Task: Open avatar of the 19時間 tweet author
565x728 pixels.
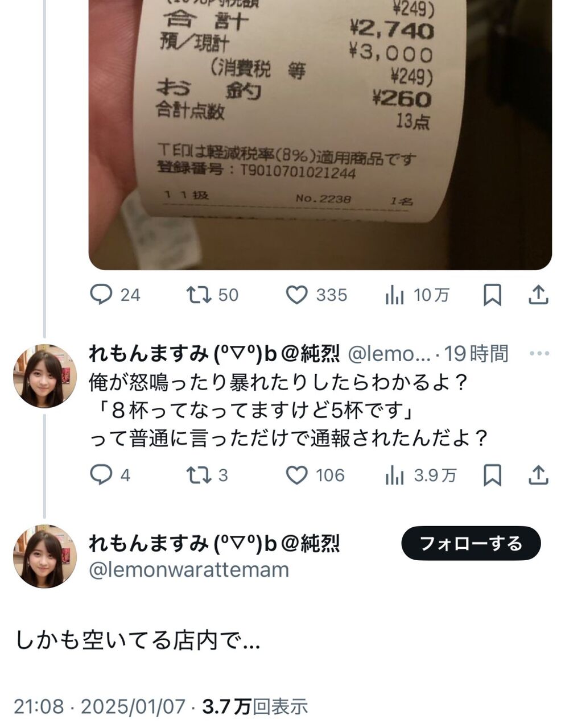Action: pos(45,376)
